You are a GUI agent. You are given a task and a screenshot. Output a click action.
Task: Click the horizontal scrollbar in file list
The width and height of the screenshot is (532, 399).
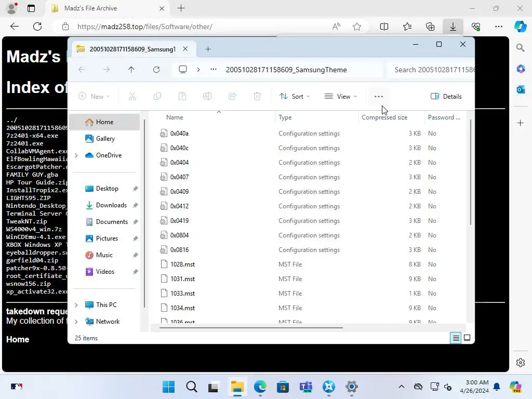point(251,328)
